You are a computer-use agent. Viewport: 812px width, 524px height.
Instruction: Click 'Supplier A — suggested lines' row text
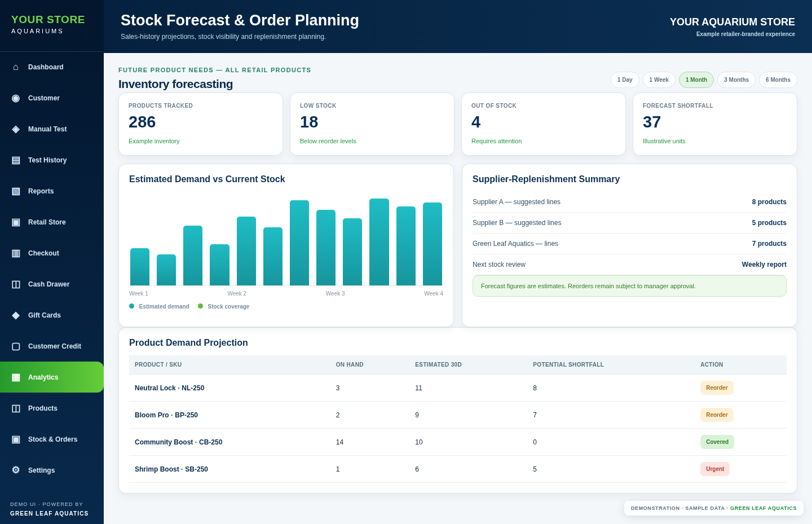(517, 202)
